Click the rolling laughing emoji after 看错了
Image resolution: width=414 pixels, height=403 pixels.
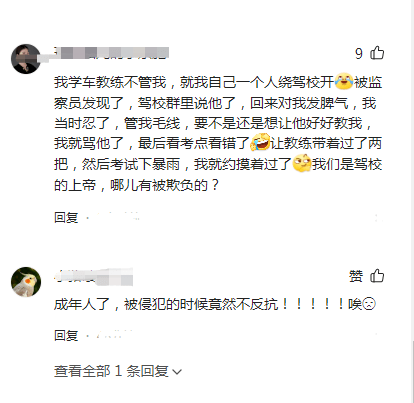tap(260, 142)
